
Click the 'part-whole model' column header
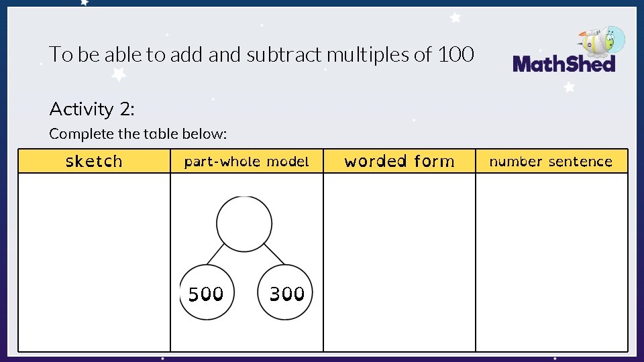point(246,161)
